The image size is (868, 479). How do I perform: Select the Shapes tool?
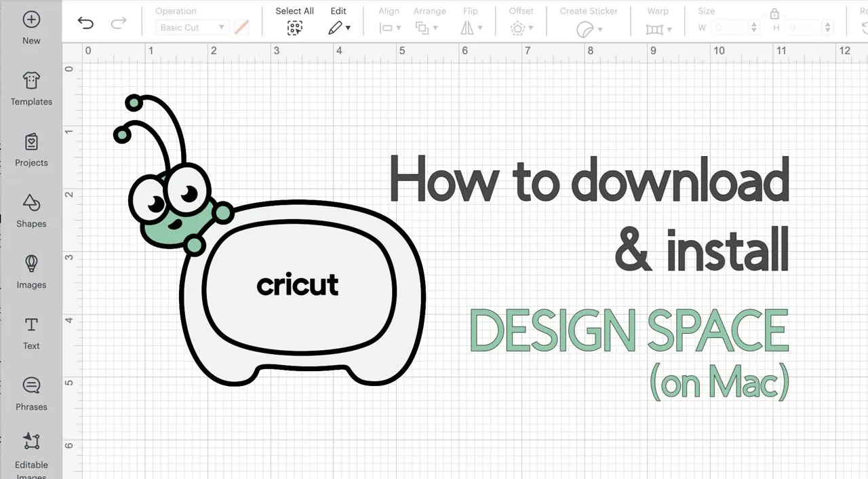pos(31,210)
